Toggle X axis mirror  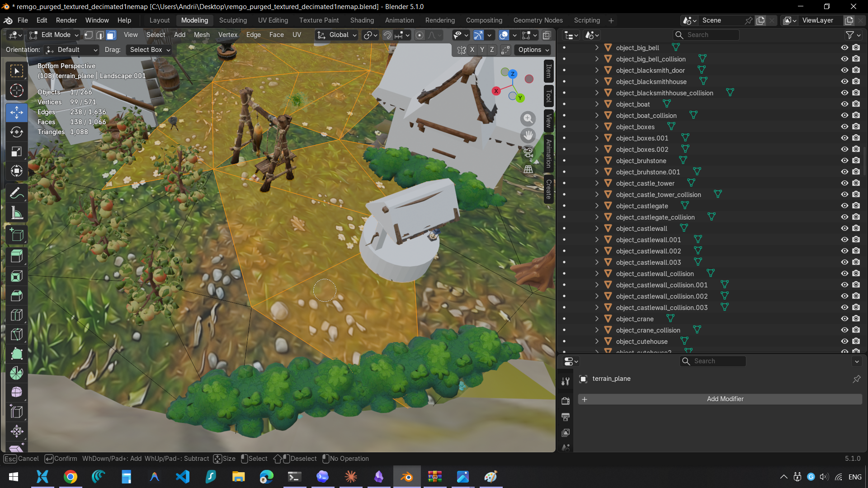[x=472, y=50]
